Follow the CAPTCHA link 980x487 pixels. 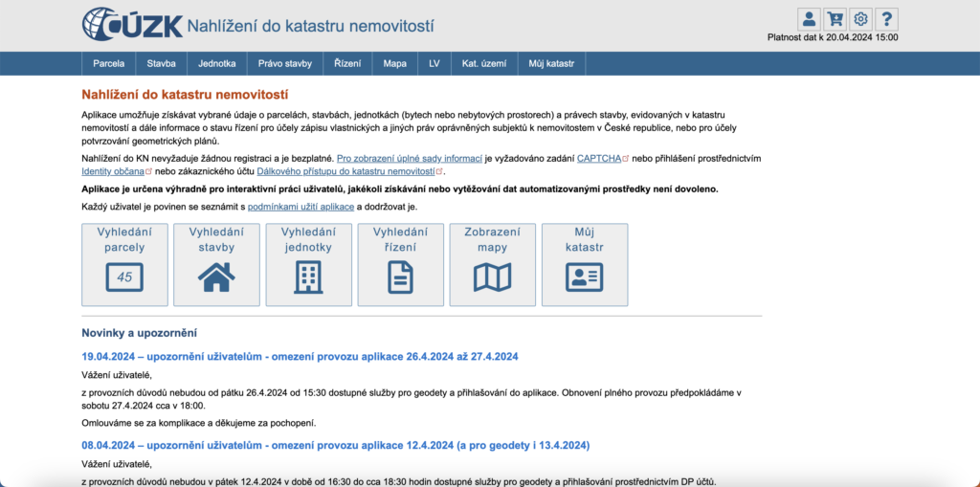click(x=599, y=159)
